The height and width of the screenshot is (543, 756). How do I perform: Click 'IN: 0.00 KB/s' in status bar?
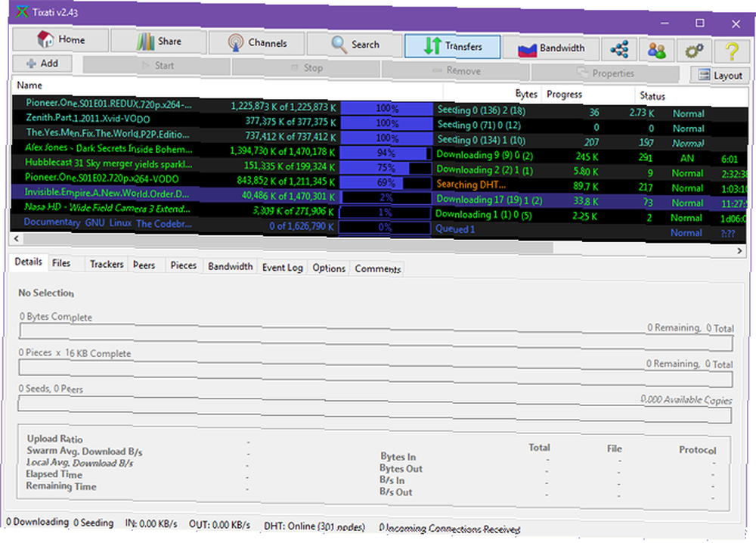click(151, 523)
